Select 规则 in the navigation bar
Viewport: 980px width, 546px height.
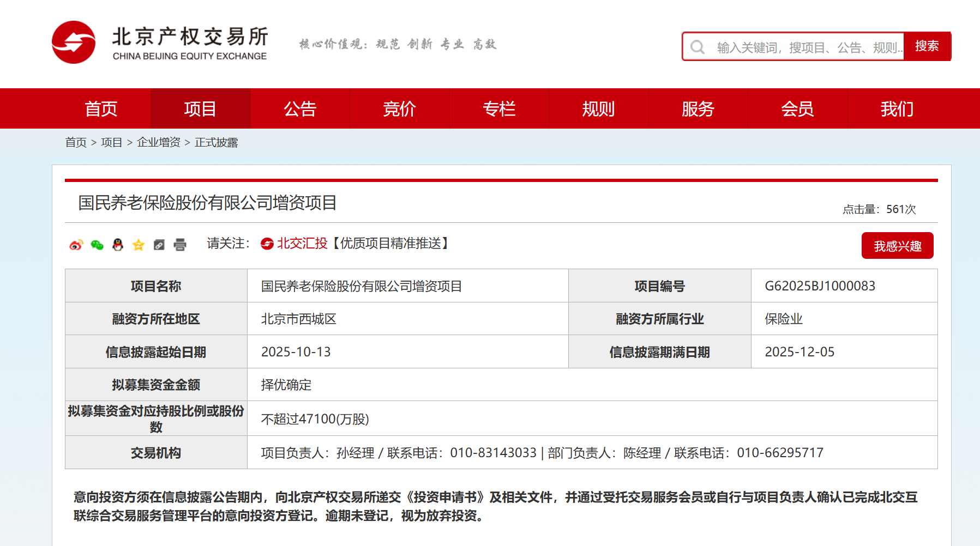[x=598, y=109]
